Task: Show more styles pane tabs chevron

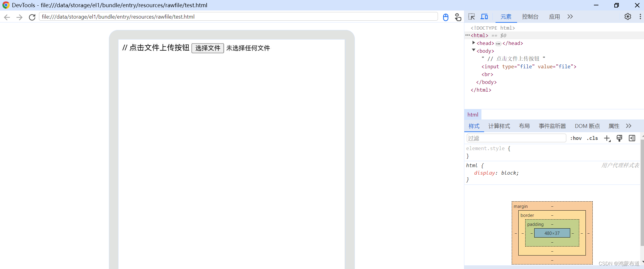Action: coord(629,126)
